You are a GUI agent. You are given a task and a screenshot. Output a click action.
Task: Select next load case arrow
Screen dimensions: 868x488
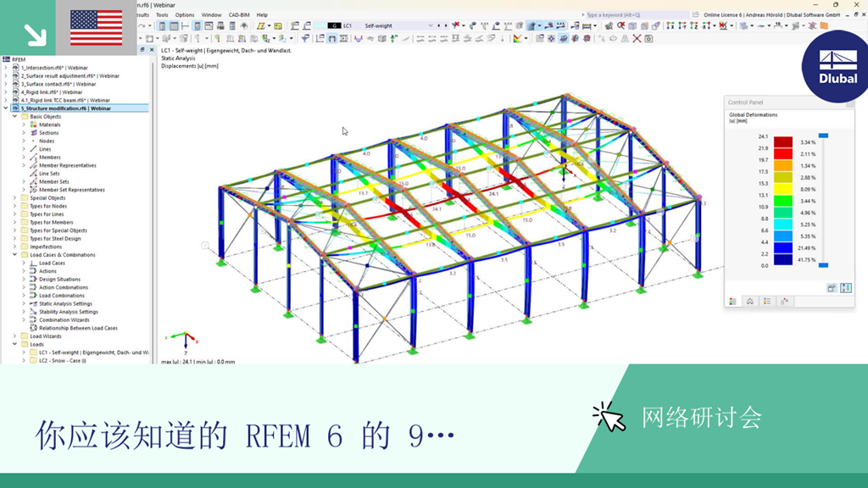(x=446, y=25)
